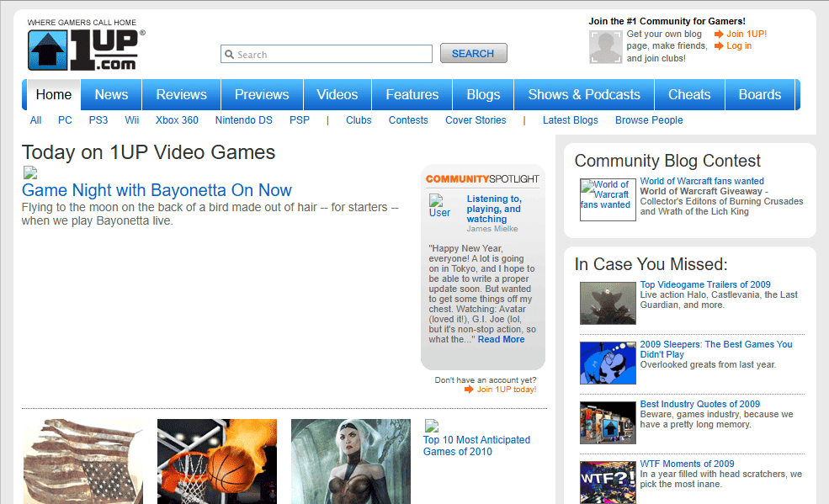The width and height of the screenshot is (829, 504).
Task: Open Top Videogame Trailers thumbnail
Action: pyautogui.click(x=607, y=303)
